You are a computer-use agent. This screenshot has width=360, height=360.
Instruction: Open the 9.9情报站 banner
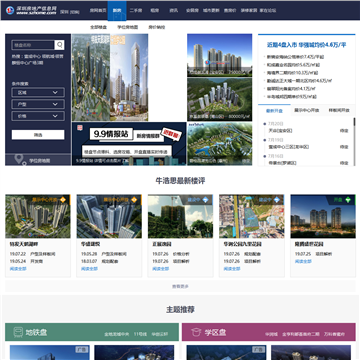pyautogui.click(x=129, y=144)
